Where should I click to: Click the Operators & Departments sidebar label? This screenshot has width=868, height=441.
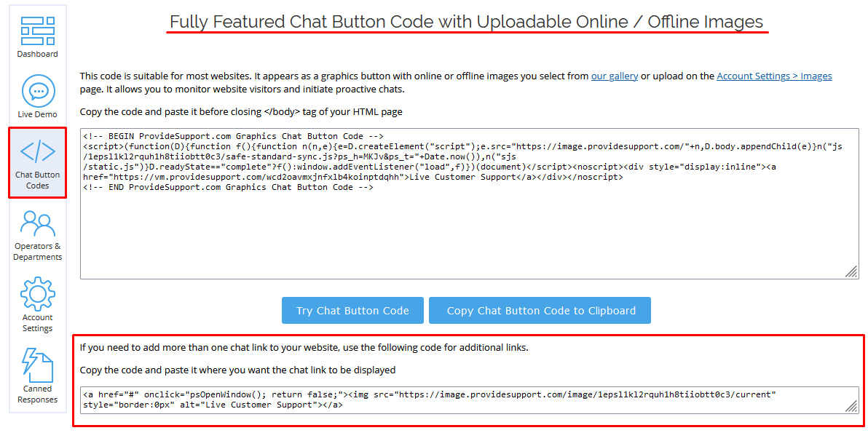[37, 250]
